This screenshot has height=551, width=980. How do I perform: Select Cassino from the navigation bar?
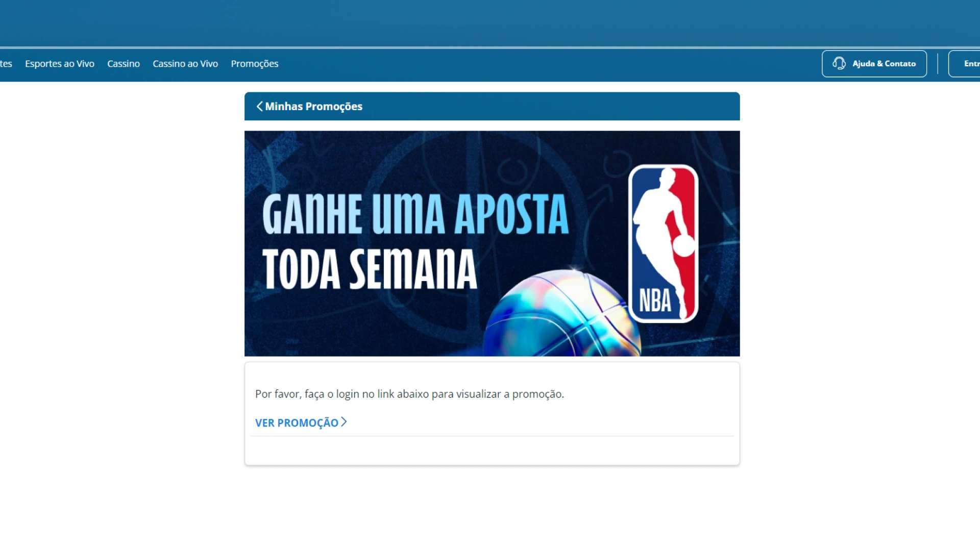tap(123, 63)
